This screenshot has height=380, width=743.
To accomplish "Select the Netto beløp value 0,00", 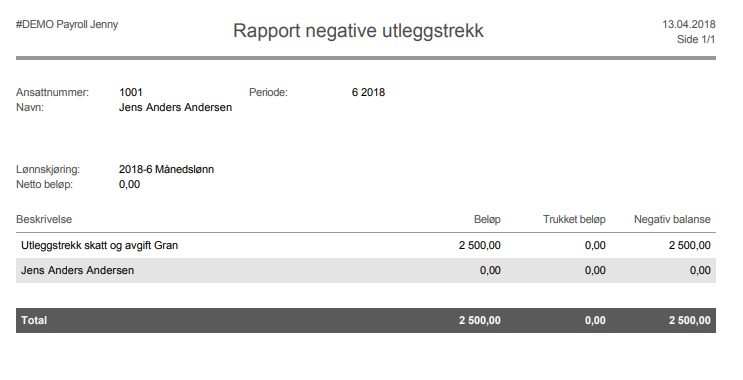I will pos(129,184).
